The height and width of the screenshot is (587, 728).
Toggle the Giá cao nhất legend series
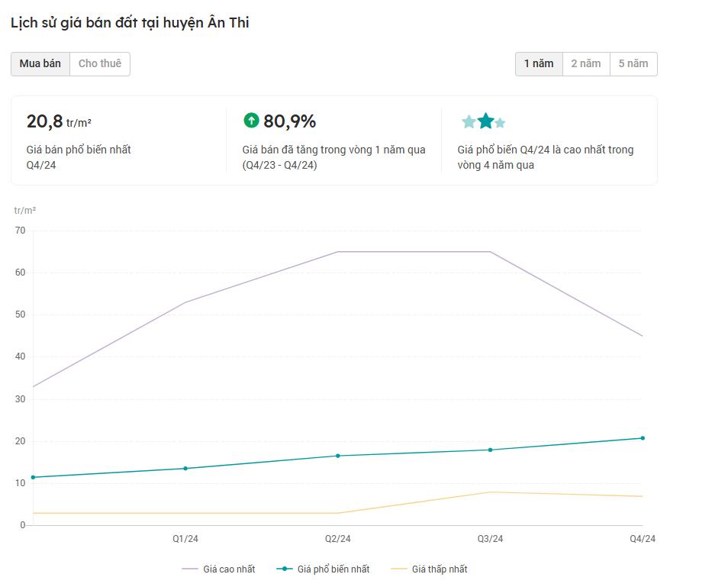coord(219,569)
